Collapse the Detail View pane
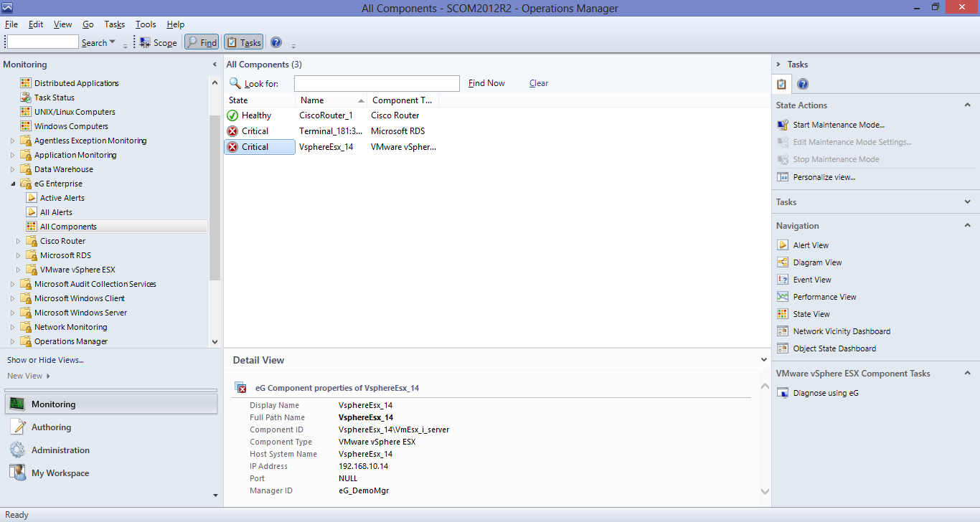 (x=764, y=360)
